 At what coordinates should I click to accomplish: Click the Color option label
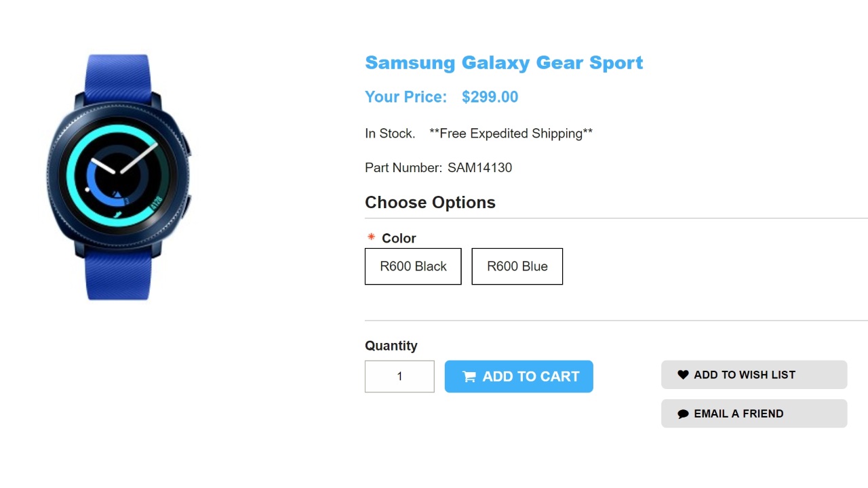coord(399,239)
